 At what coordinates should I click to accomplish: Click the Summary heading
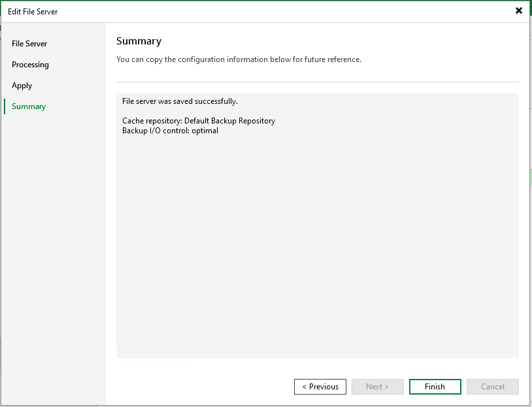[x=139, y=41]
